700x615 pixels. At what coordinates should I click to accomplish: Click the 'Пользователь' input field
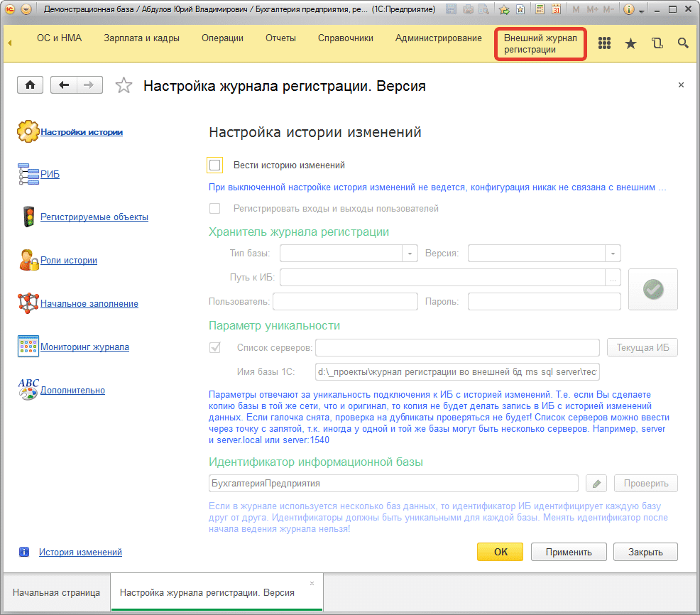pyautogui.click(x=345, y=301)
